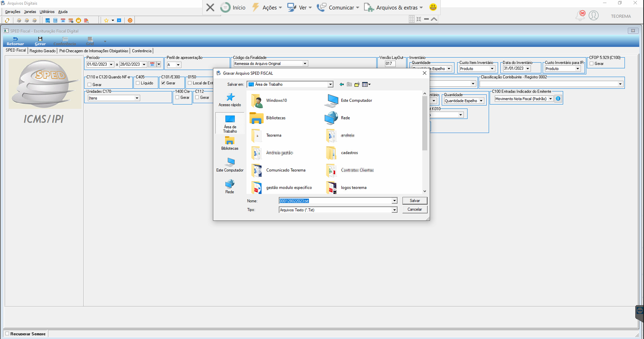Image resolution: width=644 pixels, height=339 pixels.
Task: Select Acesso rápido in dialog sidebar
Action: (x=230, y=100)
